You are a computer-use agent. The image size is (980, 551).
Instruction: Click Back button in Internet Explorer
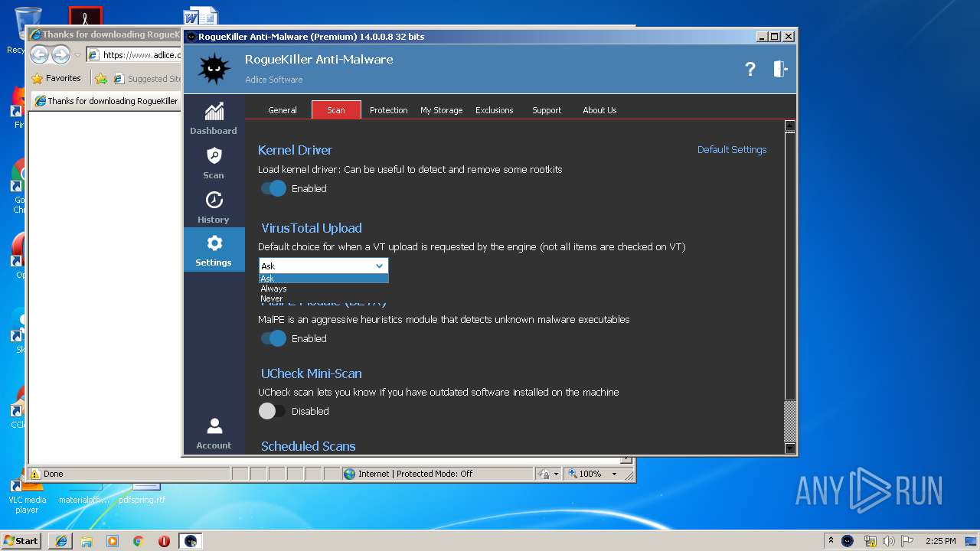coord(40,54)
